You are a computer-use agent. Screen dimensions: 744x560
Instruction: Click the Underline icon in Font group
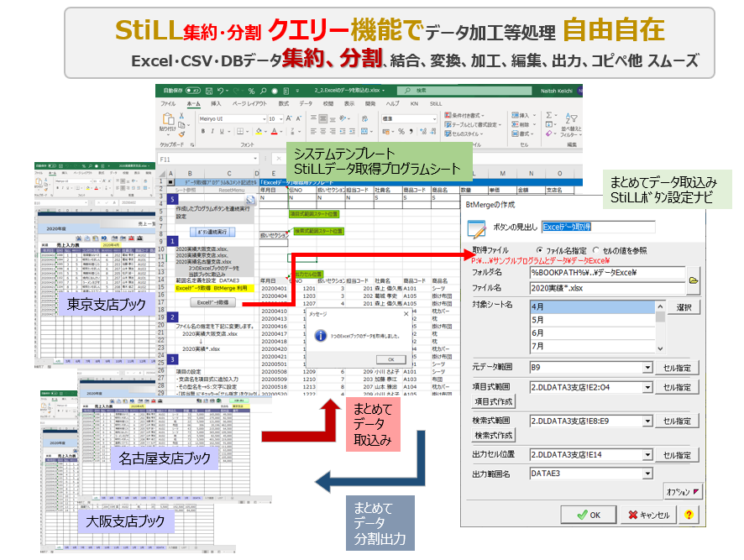221,132
